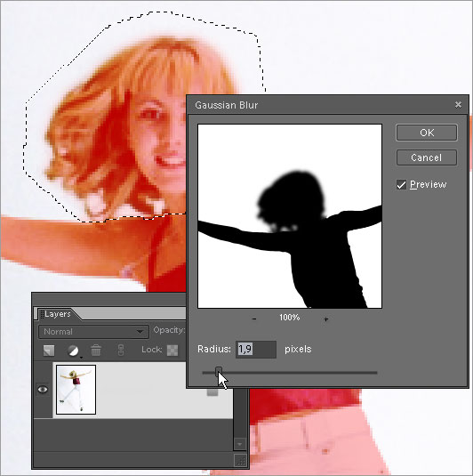Select the dancer layer thumbnail
Screen dimensions: 473x476
(x=76, y=390)
